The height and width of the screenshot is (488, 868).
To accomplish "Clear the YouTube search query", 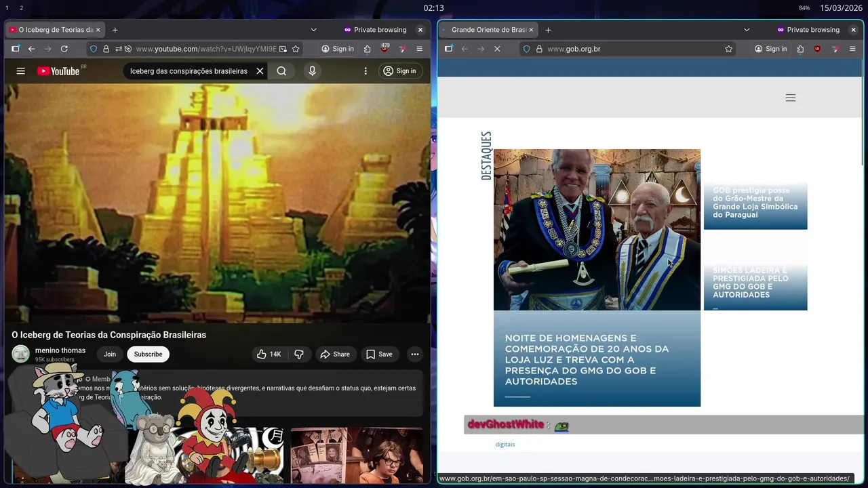I will coord(260,71).
